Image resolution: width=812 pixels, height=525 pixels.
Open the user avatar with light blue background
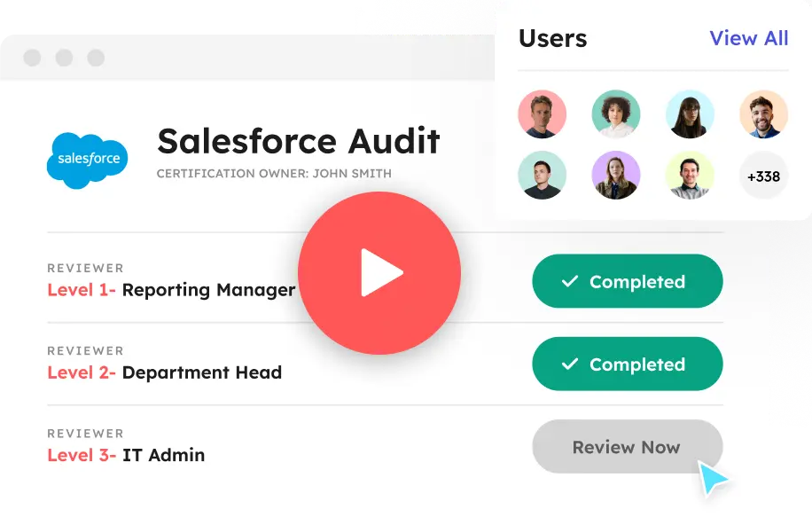coord(690,114)
